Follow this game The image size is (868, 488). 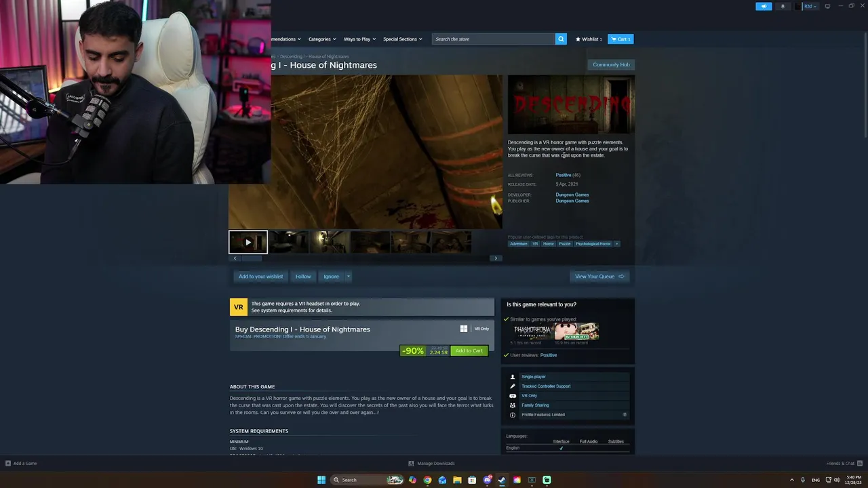[x=303, y=277]
